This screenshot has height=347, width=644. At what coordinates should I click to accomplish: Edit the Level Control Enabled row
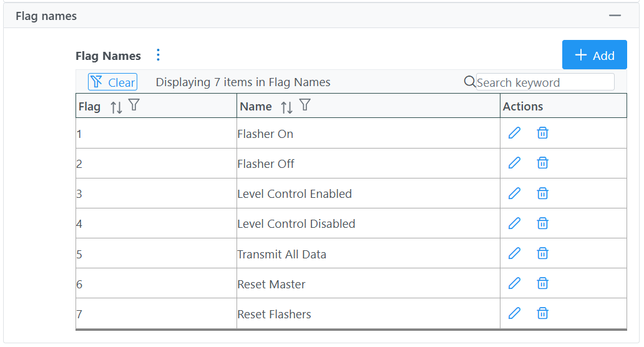(514, 193)
